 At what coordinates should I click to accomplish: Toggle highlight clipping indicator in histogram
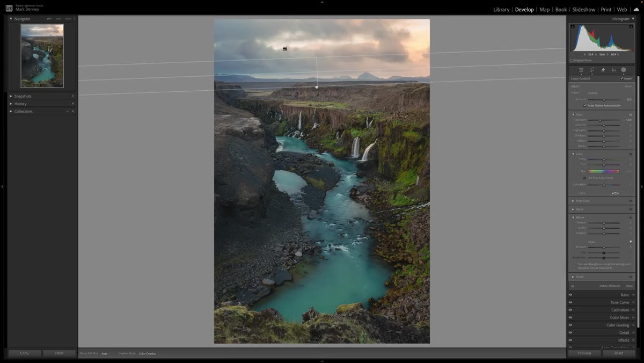pyautogui.click(x=631, y=26)
